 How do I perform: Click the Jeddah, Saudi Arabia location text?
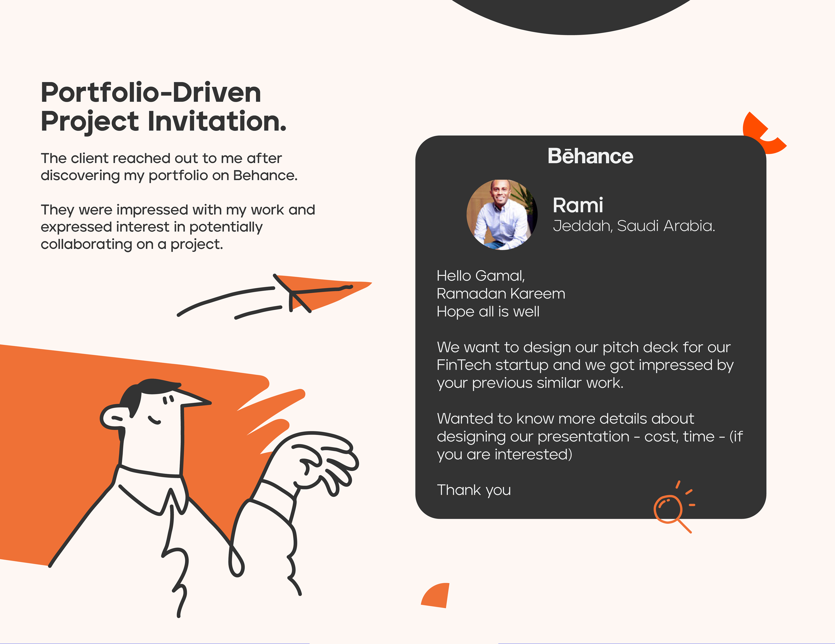click(x=634, y=226)
